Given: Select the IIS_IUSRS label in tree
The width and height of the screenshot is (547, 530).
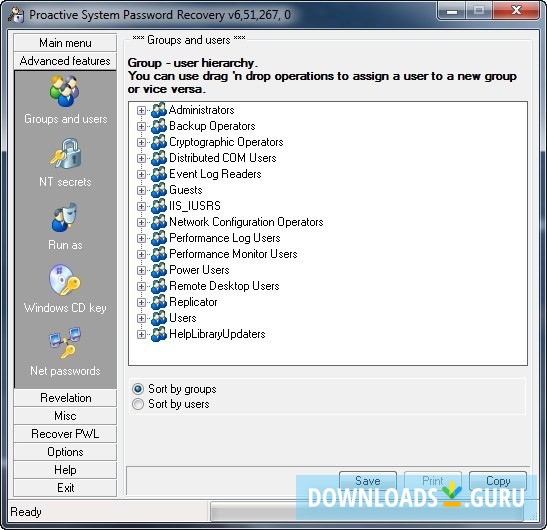Looking at the screenshot, I should click(195, 206).
